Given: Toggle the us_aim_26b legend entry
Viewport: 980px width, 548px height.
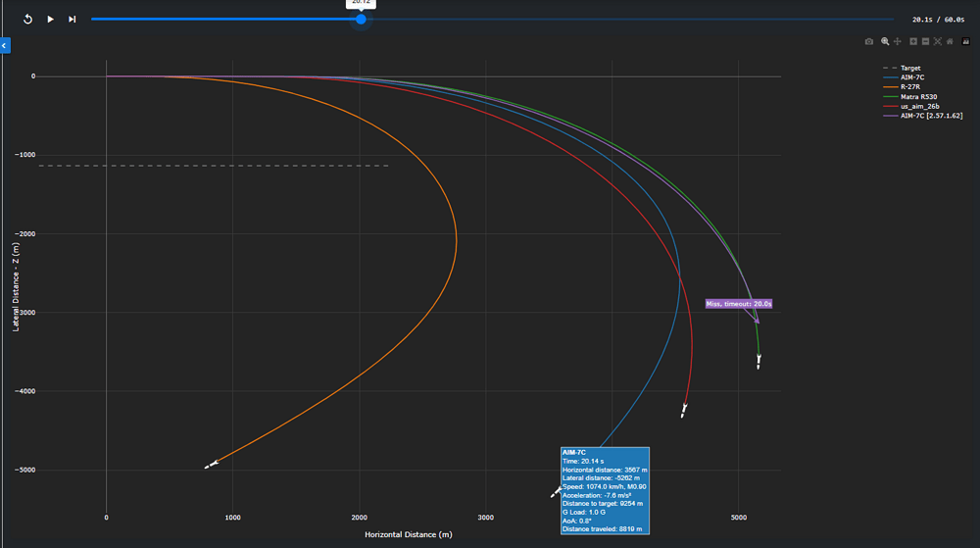Looking at the screenshot, I should [x=911, y=106].
